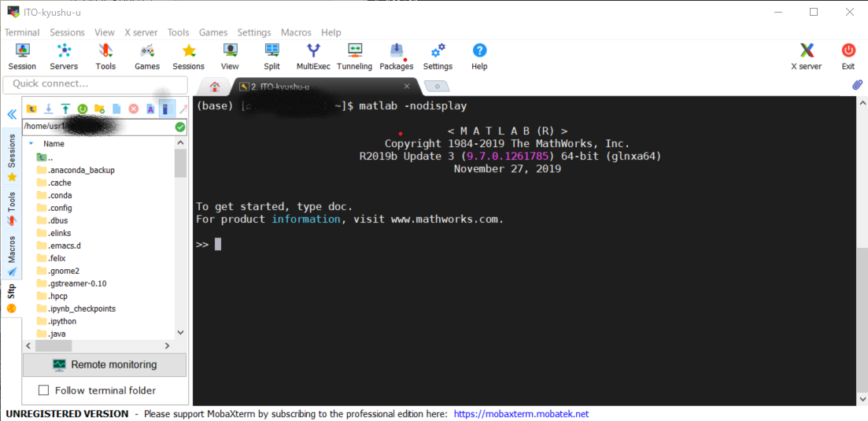Click the Exit power button
The image size is (868, 421).
pyautogui.click(x=848, y=57)
